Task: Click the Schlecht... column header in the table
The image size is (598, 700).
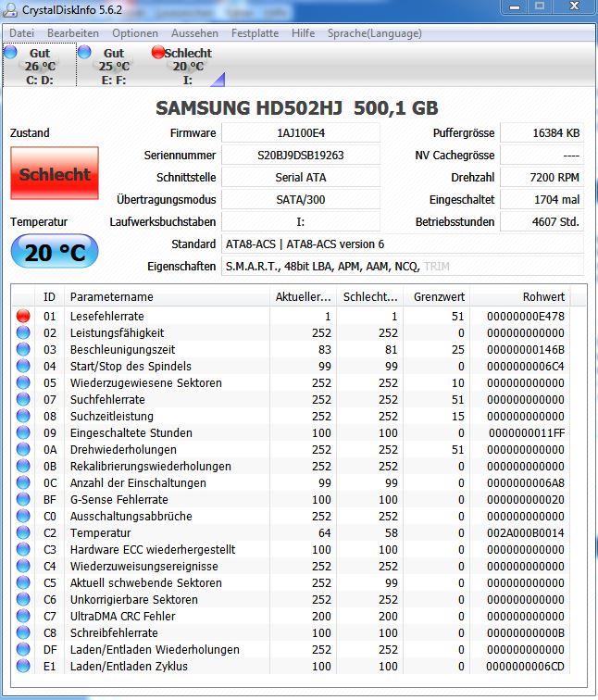Action: pyautogui.click(x=370, y=297)
